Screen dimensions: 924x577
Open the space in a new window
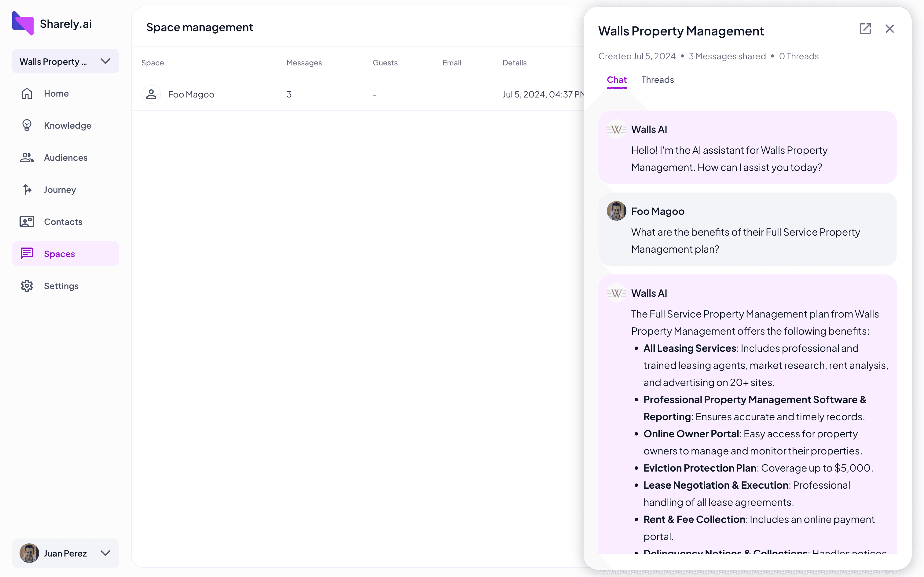[865, 29]
